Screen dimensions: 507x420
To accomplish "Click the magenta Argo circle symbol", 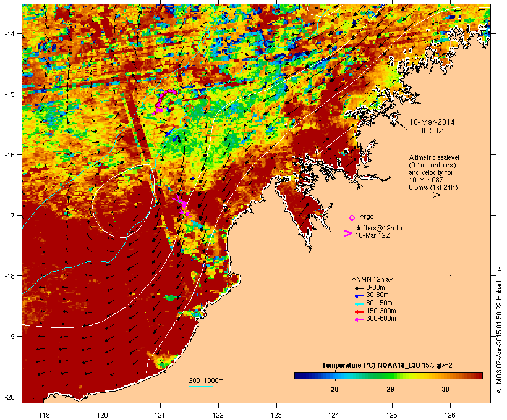I will [x=352, y=217].
